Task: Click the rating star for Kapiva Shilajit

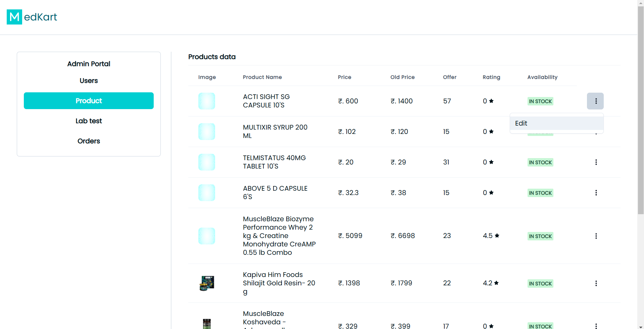Action: coord(496,283)
